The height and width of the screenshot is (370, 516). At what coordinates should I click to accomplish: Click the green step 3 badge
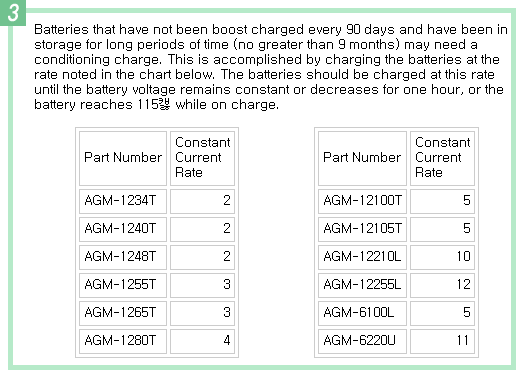[x=13, y=12]
